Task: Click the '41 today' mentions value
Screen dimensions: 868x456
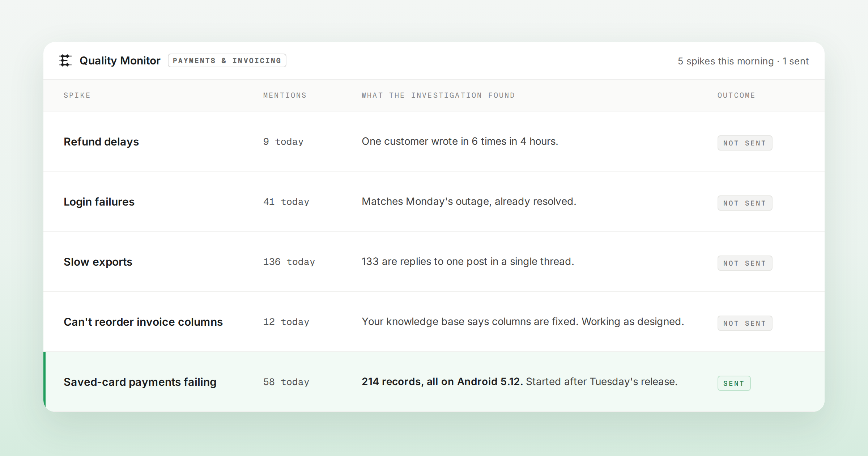Action: click(x=286, y=202)
